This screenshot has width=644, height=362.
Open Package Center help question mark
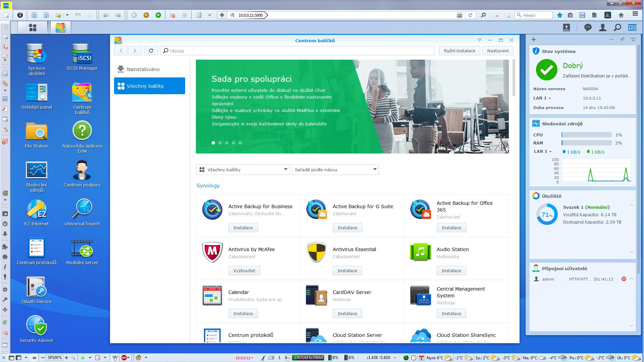point(479,40)
